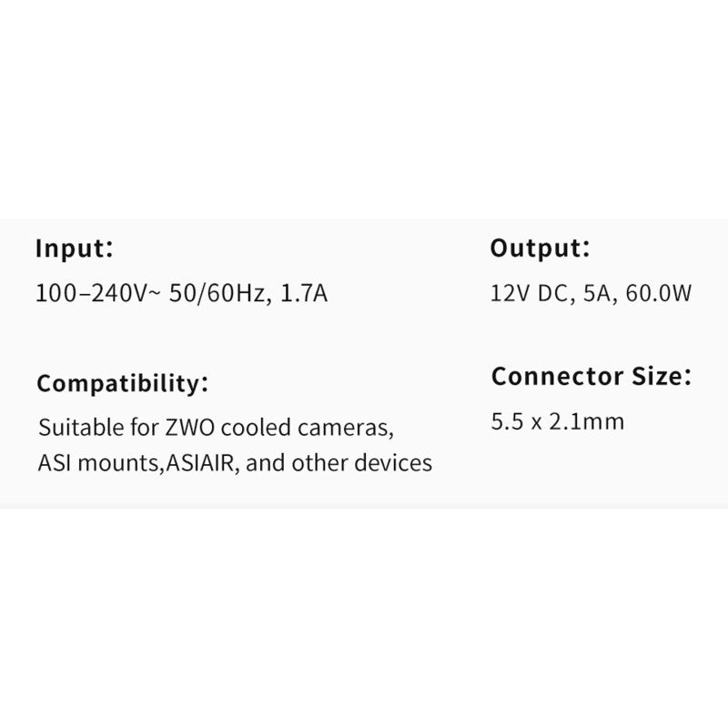Click the Input heading
The image size is (728, 728).
(75, 248)
